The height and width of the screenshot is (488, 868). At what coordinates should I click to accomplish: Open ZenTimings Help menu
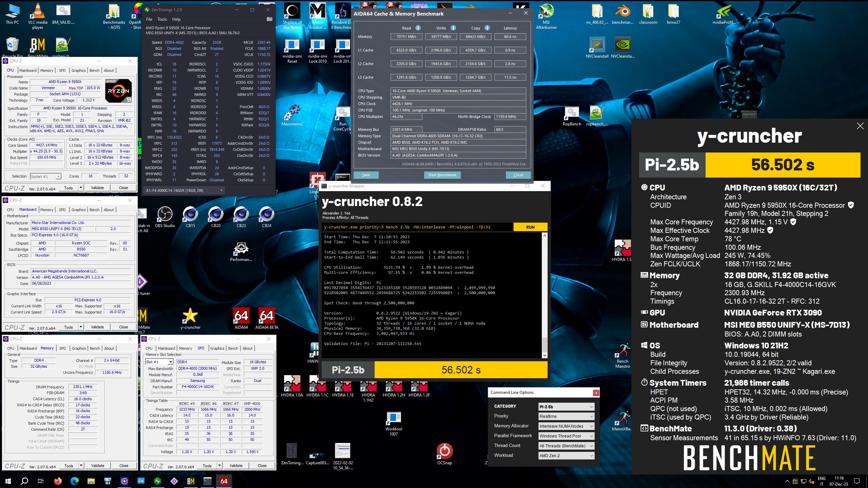pos(176,19)
